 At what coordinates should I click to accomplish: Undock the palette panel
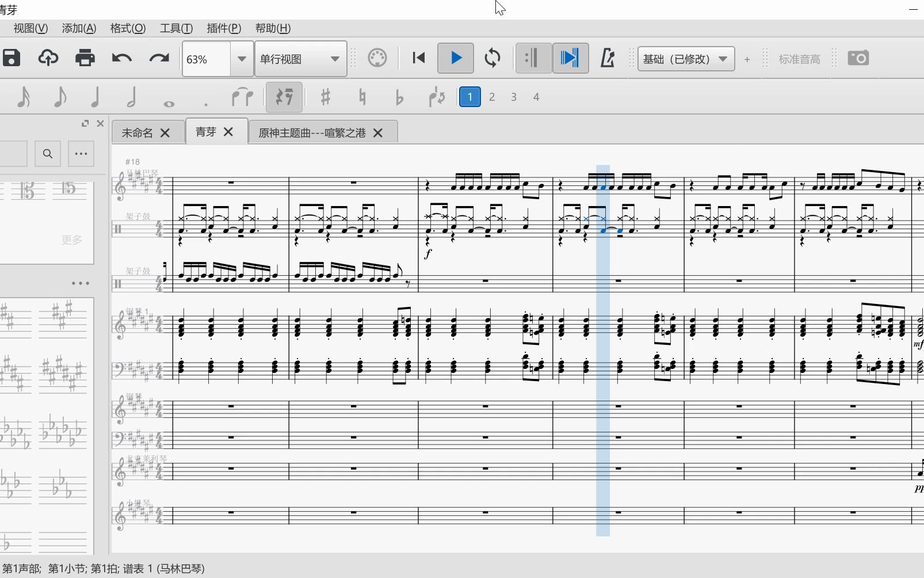(85, 123)
